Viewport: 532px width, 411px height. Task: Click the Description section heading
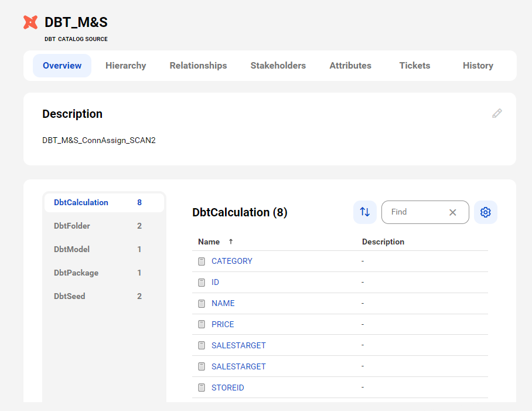click(72, 114)
